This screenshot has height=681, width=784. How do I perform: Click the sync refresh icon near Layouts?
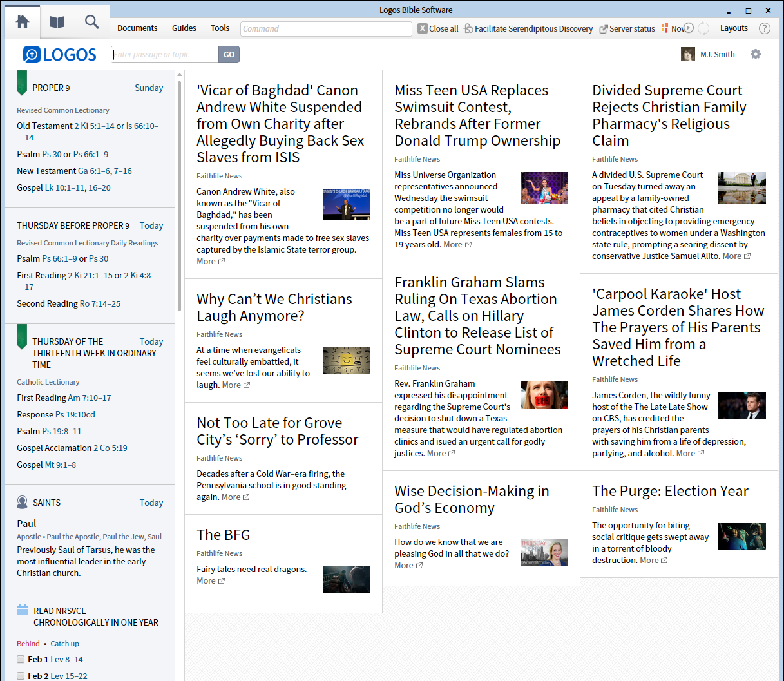[703, 28]
